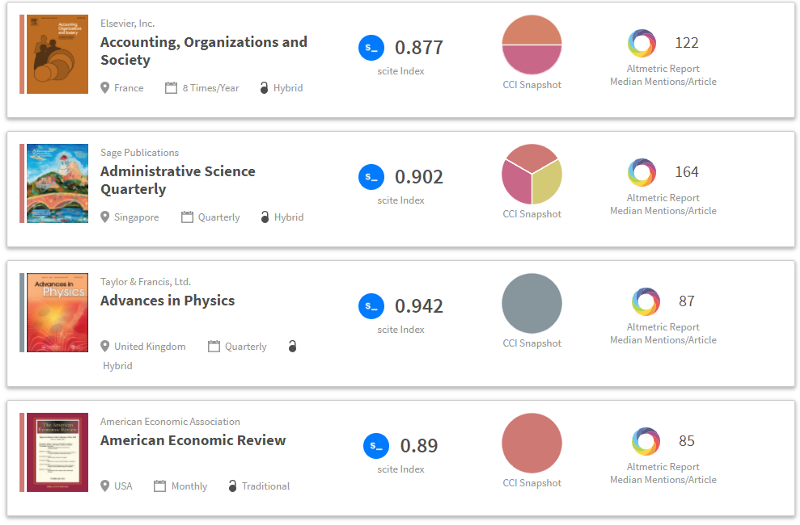Click scite index icon for Accounting, Organizations and Society
Screen dimensions: 800x525
point(371,47)
